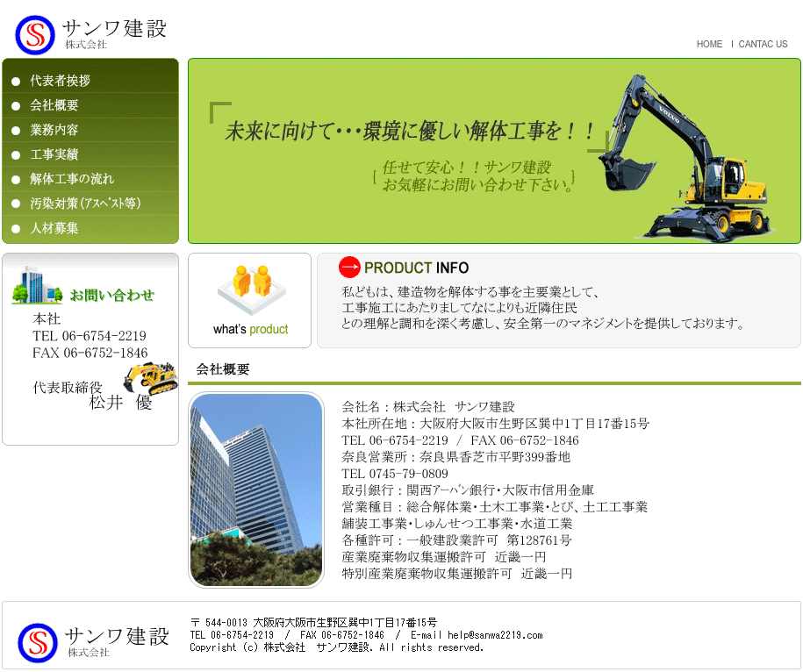The width and height of the screenshot is (803, 672).
Task: Click the bullet next to 代表者挨拶
Action: [17, 82]
